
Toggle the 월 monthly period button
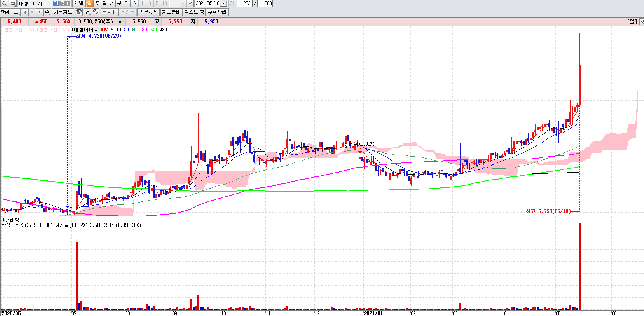(104, 3)
